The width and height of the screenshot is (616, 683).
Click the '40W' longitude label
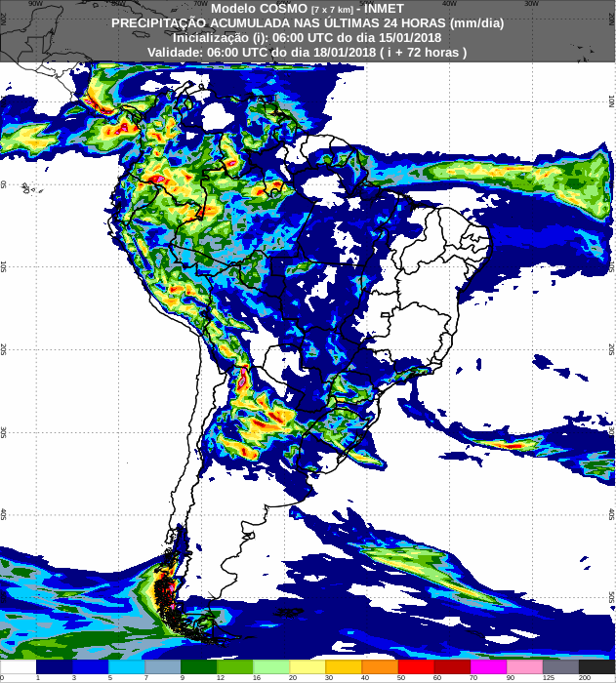(x=449, y=3)
